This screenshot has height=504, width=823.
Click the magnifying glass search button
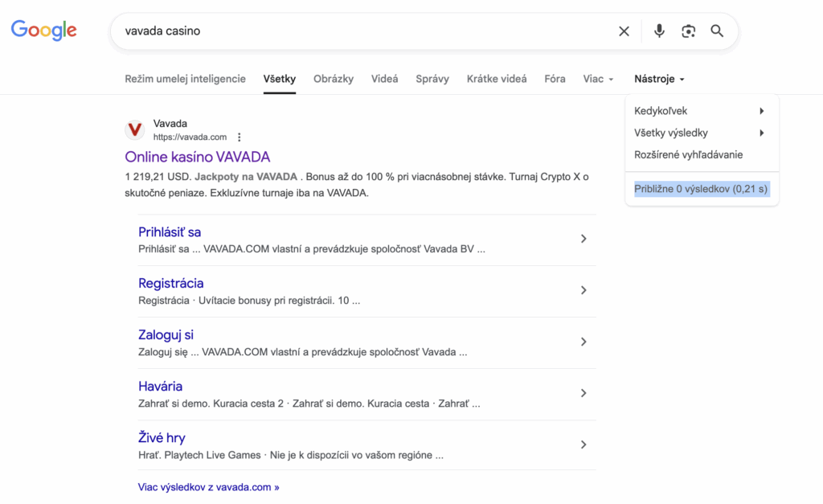click(717, 31)
